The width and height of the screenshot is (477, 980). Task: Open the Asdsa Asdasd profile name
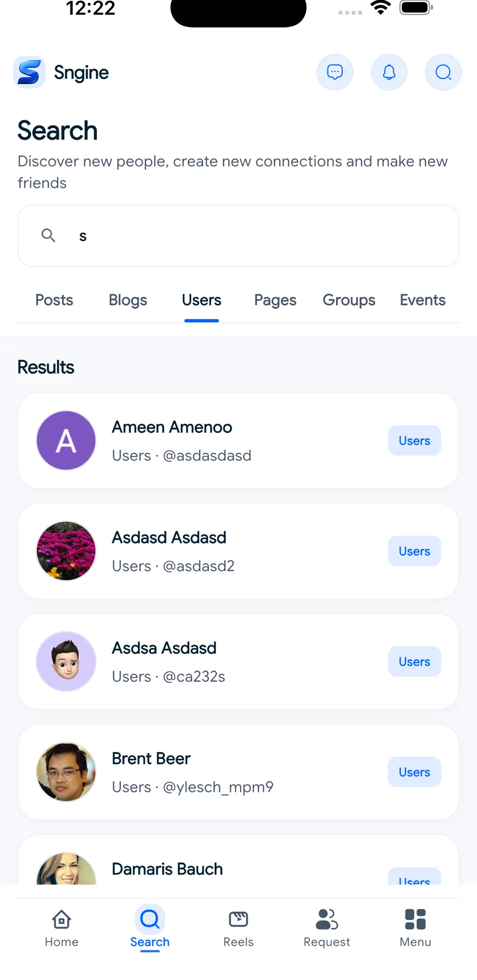click(x=164, y=648)
